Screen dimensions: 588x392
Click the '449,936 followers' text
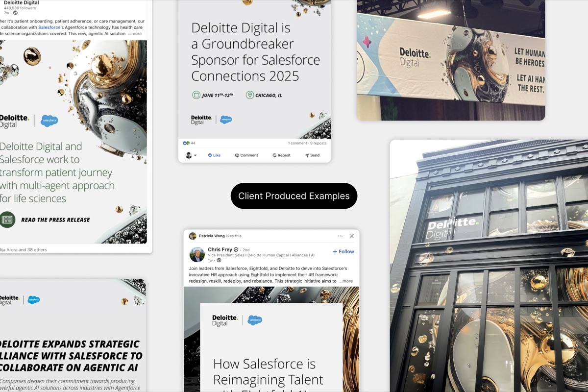click(20, 8)
